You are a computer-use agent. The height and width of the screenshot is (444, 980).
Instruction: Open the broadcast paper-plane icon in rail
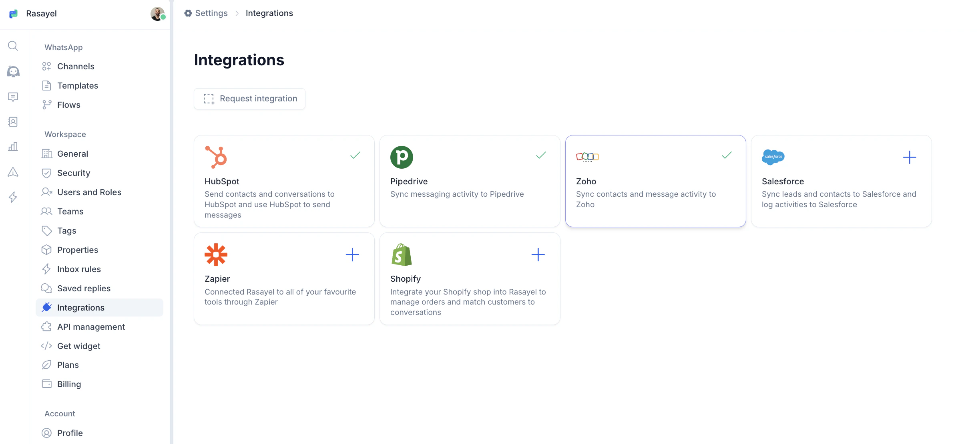point(13,172)
